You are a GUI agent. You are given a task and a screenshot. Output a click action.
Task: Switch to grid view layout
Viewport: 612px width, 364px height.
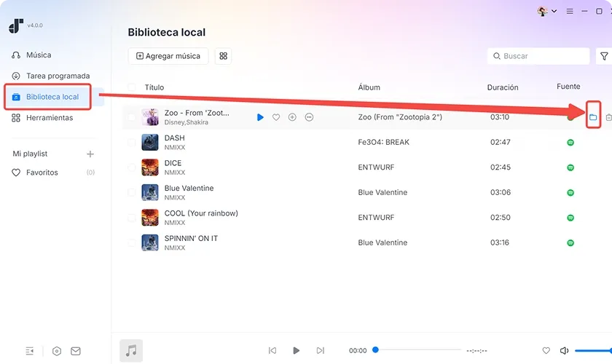pyautogui.click(x=223, y=56)
